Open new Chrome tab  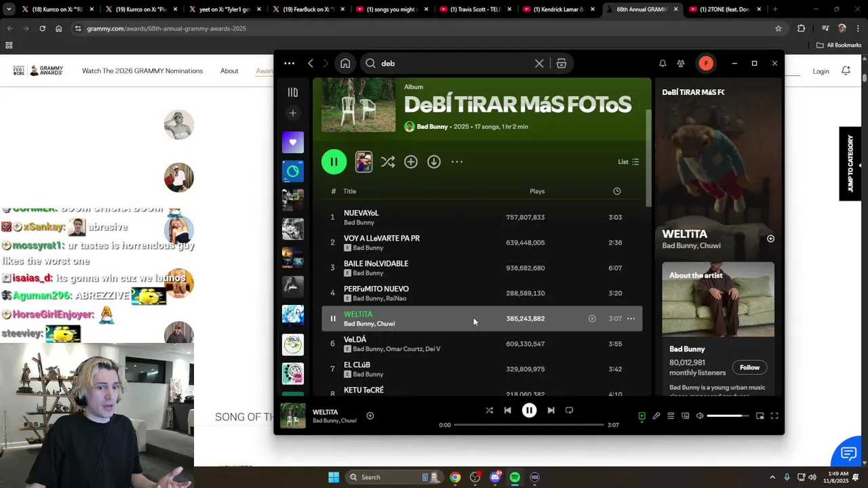pos(775,9)
